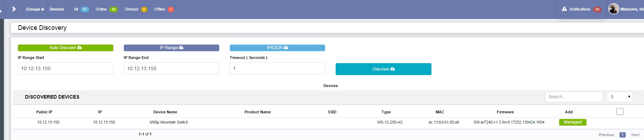Focus the IP Range End field
644x140 pixels.
click(172, 68)
